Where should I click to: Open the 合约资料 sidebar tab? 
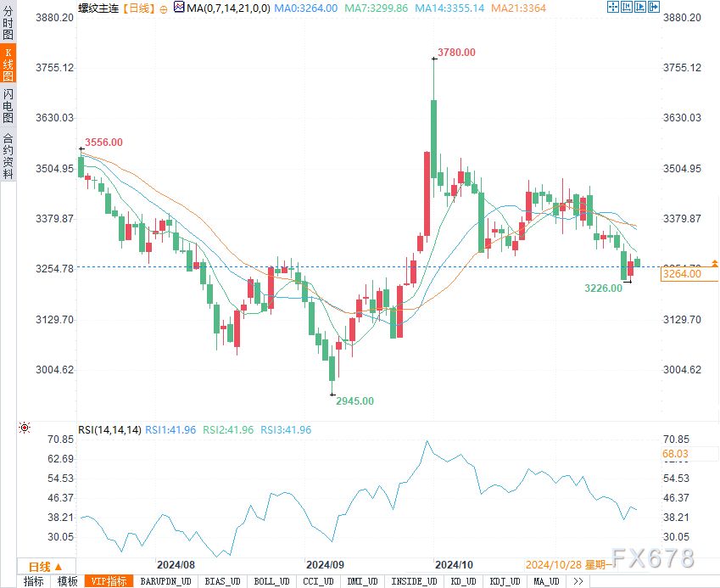pos(8,155)
